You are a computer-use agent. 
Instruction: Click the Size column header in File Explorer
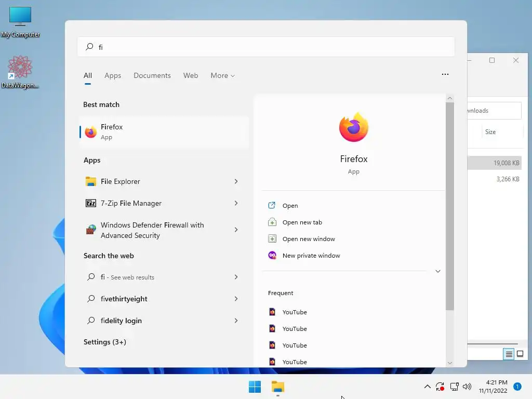[490, 132]
